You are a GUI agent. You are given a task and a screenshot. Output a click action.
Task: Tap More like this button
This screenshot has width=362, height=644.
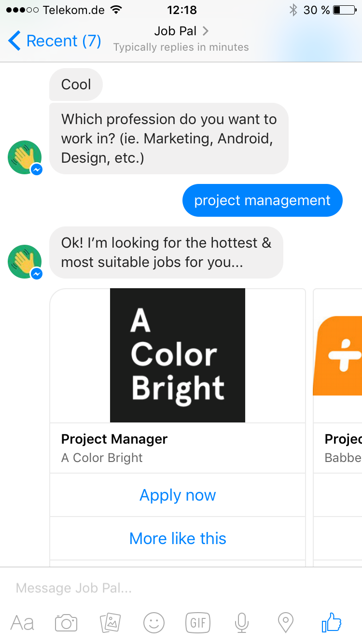click(178, 539)
